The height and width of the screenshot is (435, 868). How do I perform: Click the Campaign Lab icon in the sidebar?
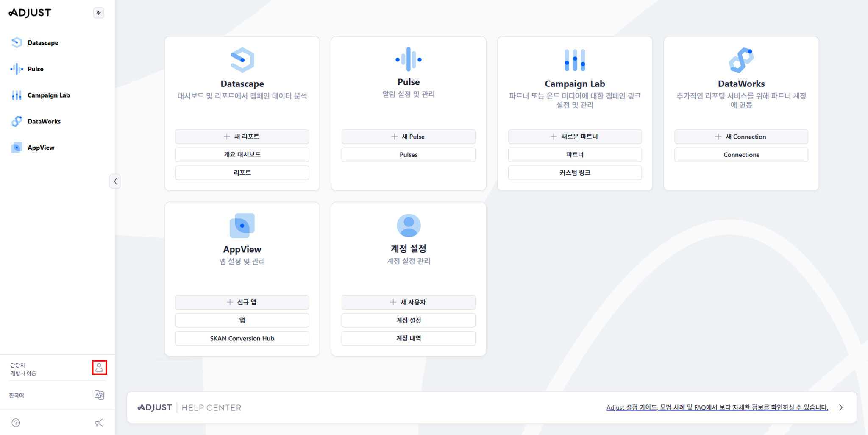[17, 95]
